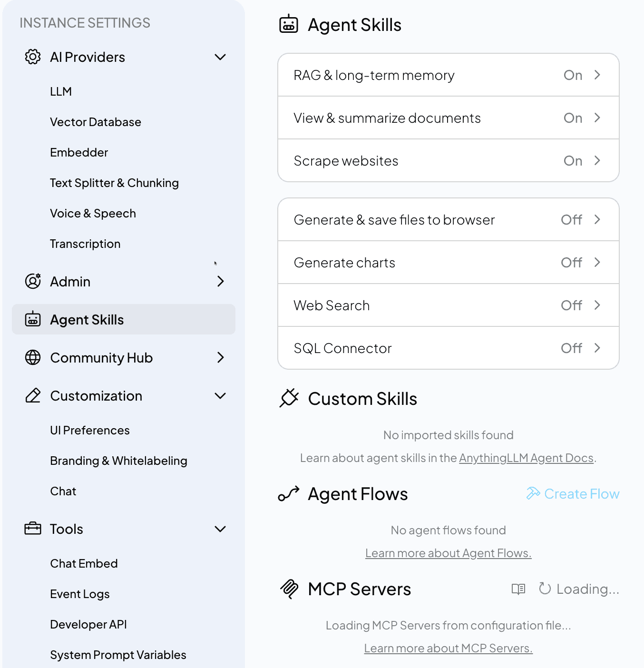Click the Create Flow button
This screenshot has width=644, height=668.
[x=573, y=494]
